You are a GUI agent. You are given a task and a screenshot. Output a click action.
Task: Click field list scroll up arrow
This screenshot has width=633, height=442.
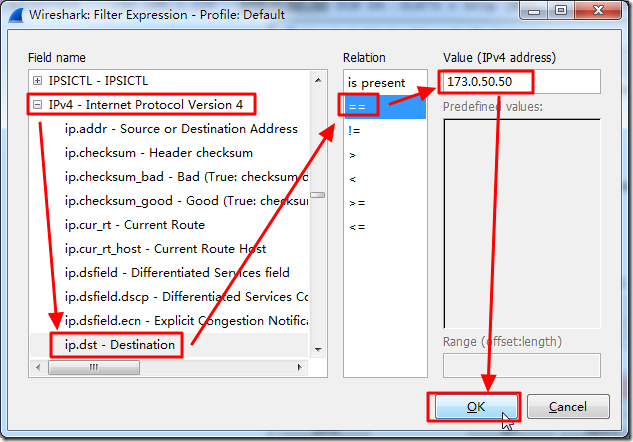[318, 80]
